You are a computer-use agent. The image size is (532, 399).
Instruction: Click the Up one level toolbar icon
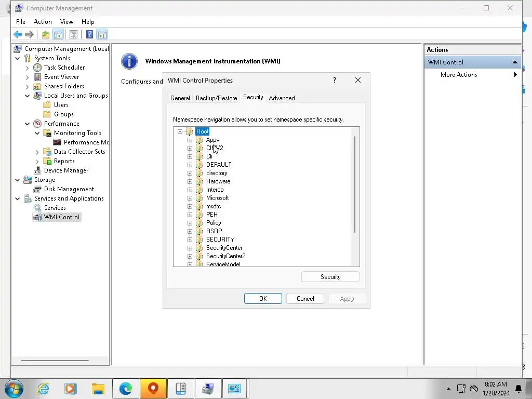[x=46, y=34]
